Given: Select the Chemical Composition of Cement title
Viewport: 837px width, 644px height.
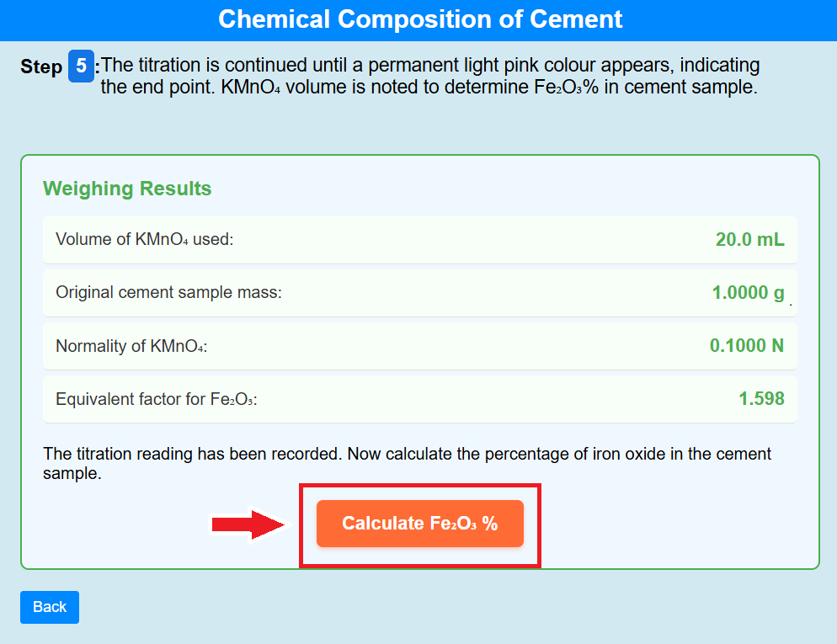Looking at the screenshot, I should pyautogui.click(x=420, y=19).
